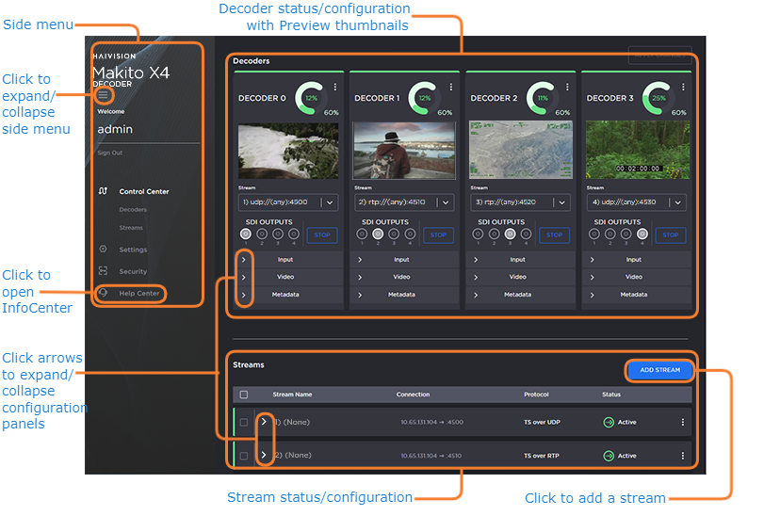The image size is (764, 532).
Task: Expand stream 2 row details arrow
Action: tap(264, 456)
